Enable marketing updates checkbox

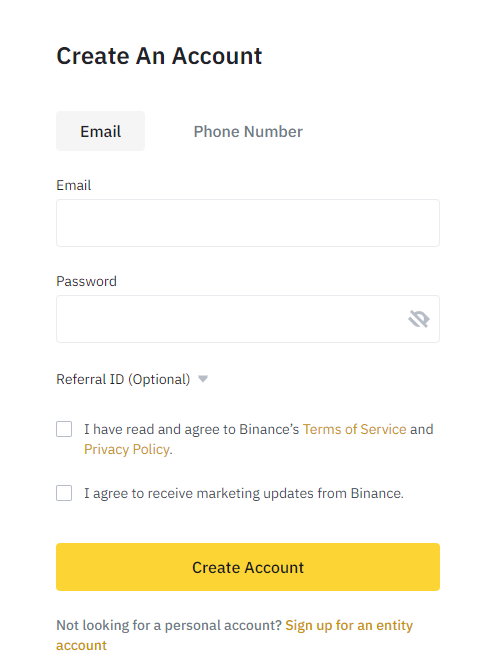[x=64, y=493]
